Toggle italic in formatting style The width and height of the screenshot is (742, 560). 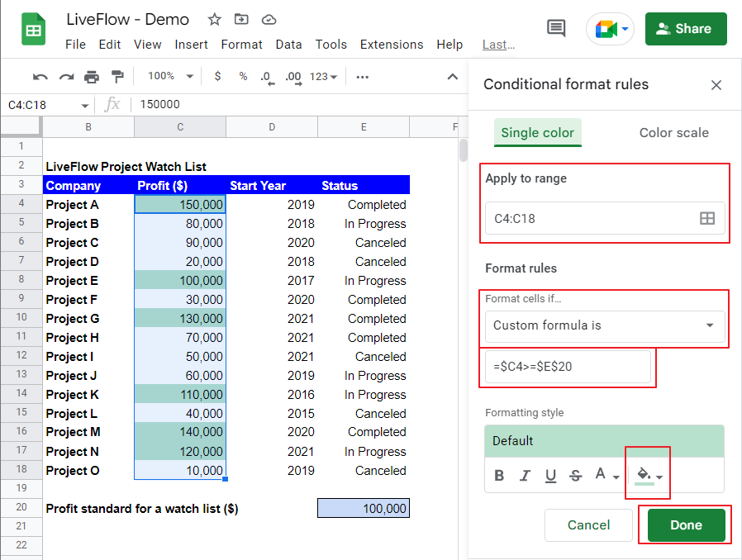[525, 475]
